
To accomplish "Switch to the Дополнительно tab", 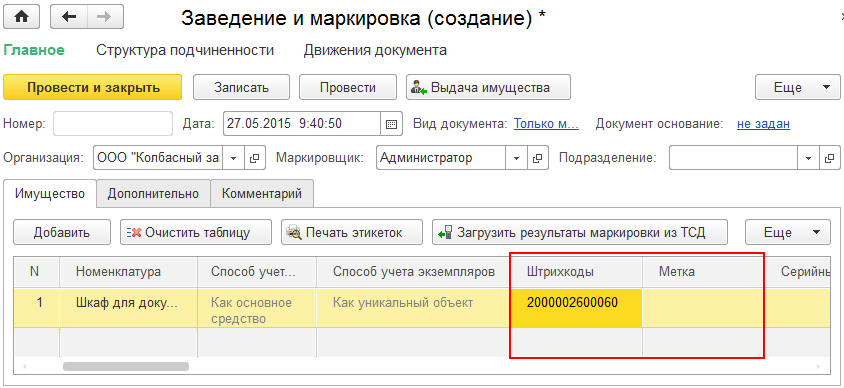I will tap(153, 194).
